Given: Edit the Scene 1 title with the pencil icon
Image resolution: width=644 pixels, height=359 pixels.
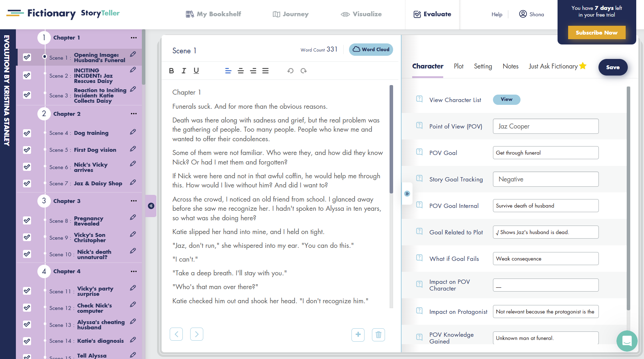Looking at the screenshot, I should coord(133,54).
